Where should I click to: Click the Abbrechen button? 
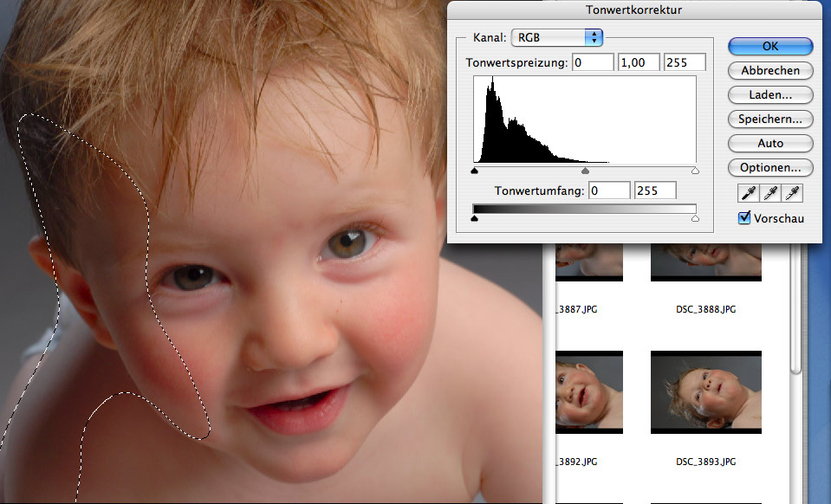[770, 70]
